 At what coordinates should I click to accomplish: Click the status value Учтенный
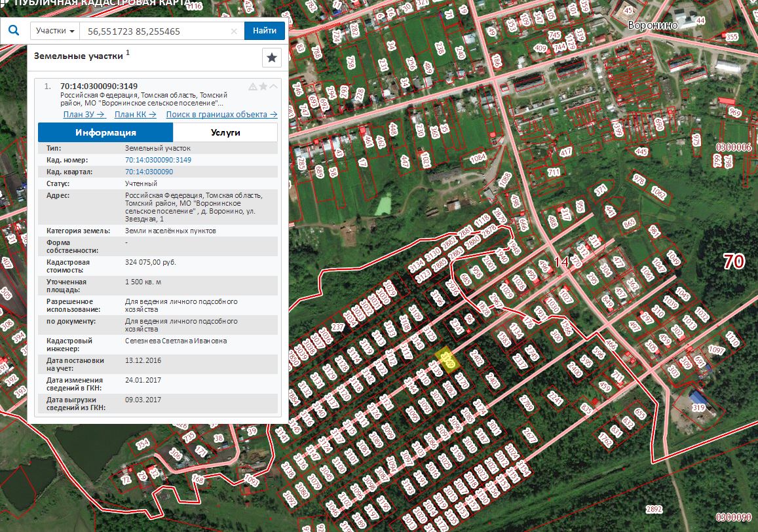click(141, 184)
